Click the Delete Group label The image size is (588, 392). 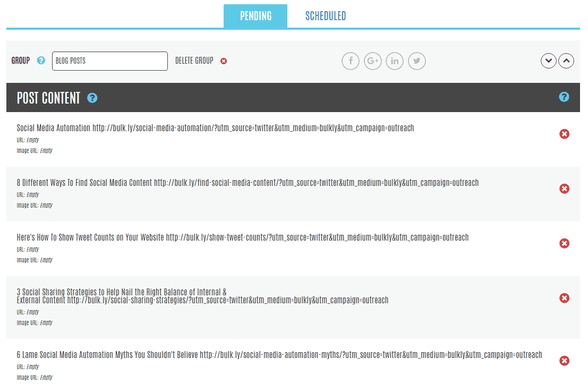pos(194,61)
